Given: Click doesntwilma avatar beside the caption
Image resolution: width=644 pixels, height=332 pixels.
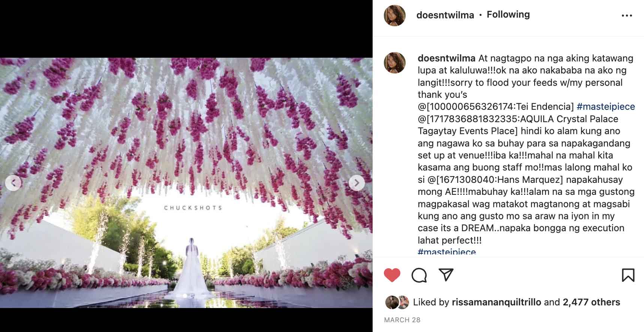Looking at the screenshot, I should [x=395, y=63].
